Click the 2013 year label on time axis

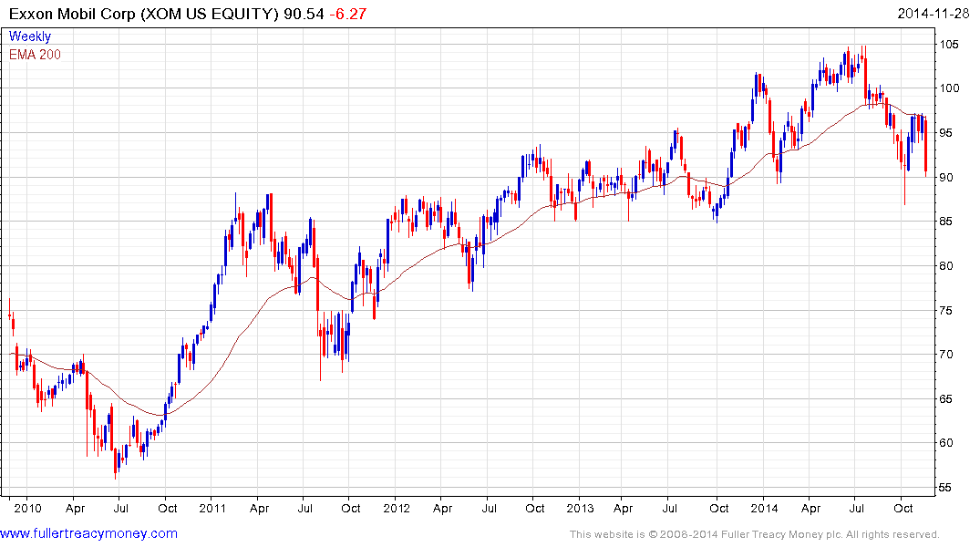point(580,508)
